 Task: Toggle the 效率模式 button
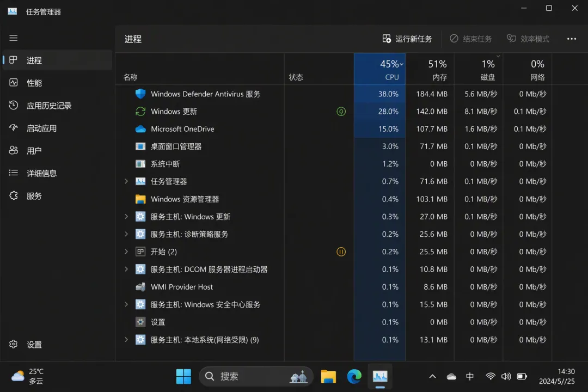pyautogui.click(x=528, y=39)
